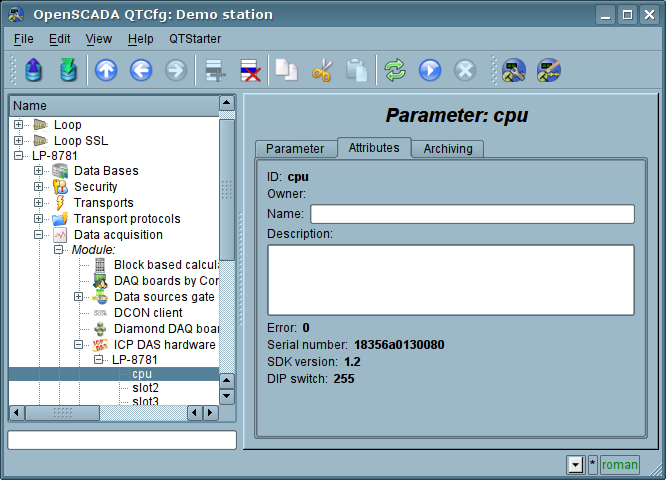Image resolution: width=666 pixels, height=480 pixels.
Task: Open the status bar dropdown arrow
Action: coord(574,464)
